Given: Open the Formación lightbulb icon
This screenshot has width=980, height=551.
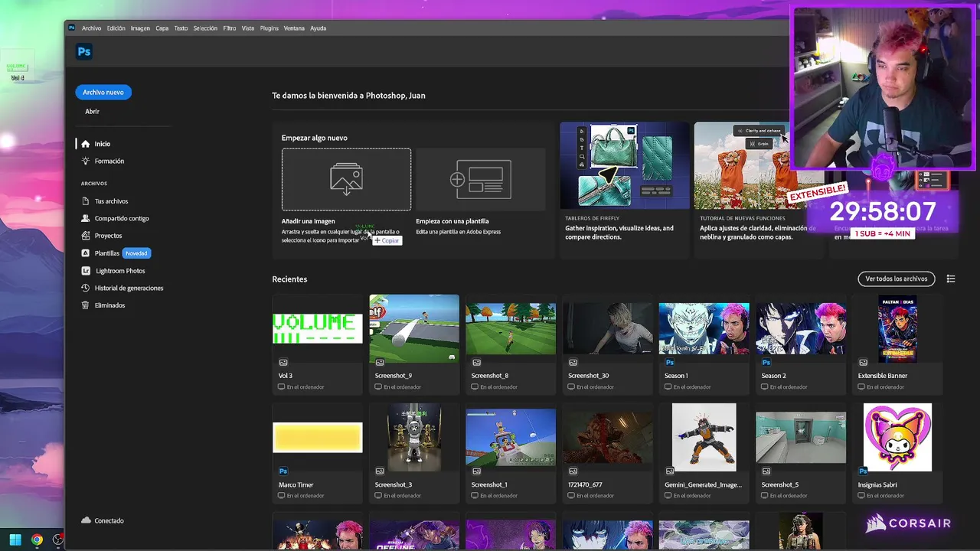Looking at the screenshot, I should point(86,161).
